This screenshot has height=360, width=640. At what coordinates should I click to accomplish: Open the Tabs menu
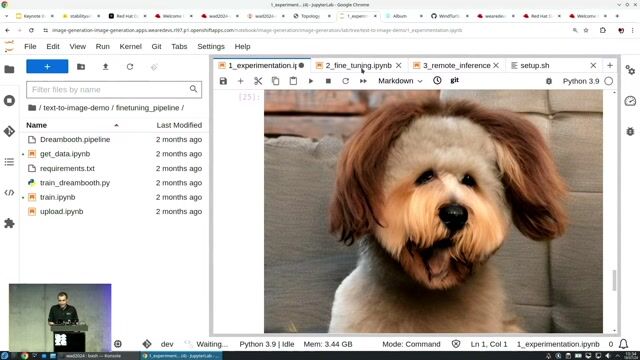tap(179, 47)
